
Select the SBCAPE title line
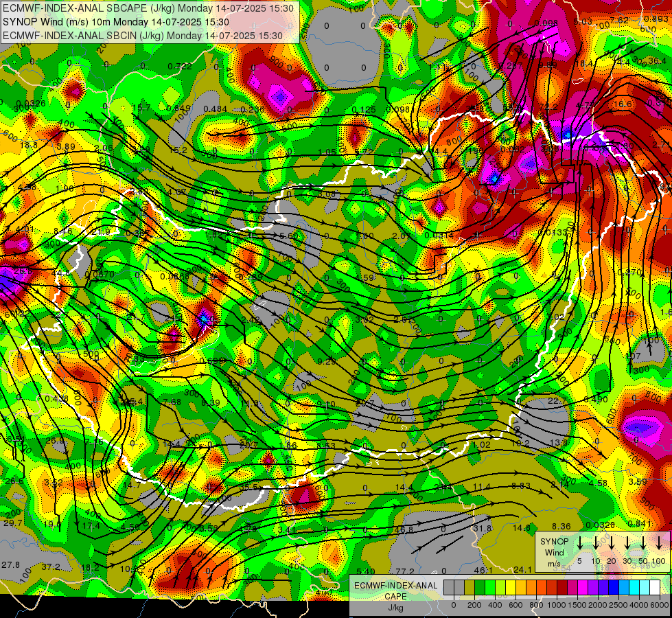[x=148, y=8]
